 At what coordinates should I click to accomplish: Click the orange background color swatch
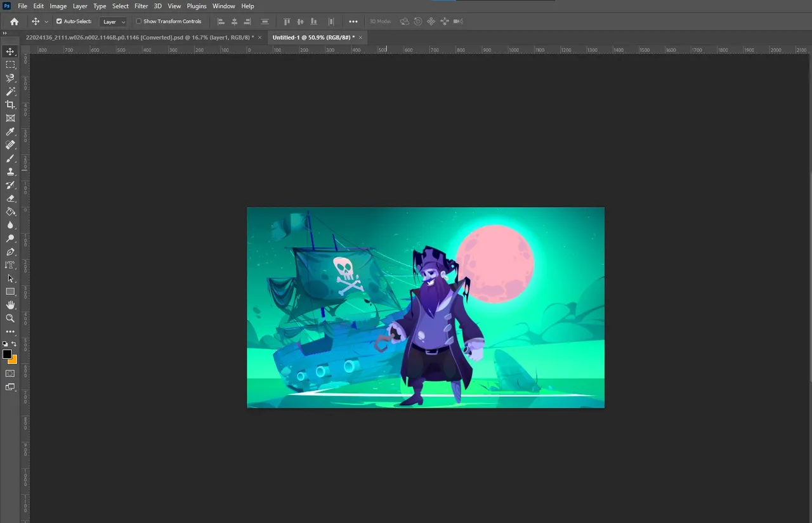pos(13,361)
